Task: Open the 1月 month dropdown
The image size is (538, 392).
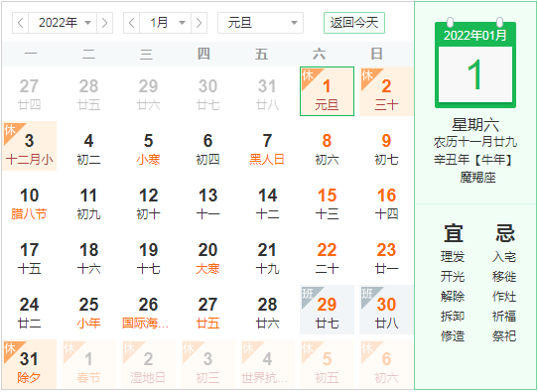Action: coord(166,23)
